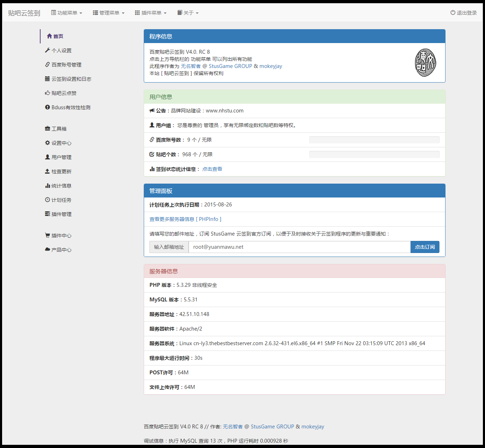The height and width of the screenshot is (448, 485).
Task: Click the 输入邮箱地址 field label
Action: [x=169, y=247]
